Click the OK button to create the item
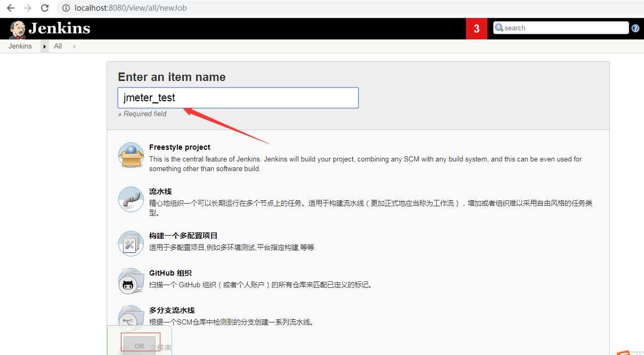Screen dimensions: 644x355 tap(140, 344)
